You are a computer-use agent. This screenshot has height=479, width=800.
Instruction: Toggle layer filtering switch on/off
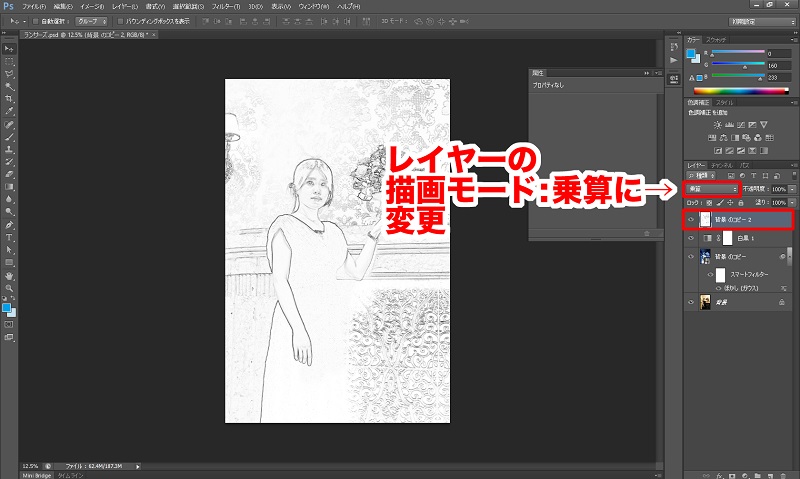click(x=794, y=175)
